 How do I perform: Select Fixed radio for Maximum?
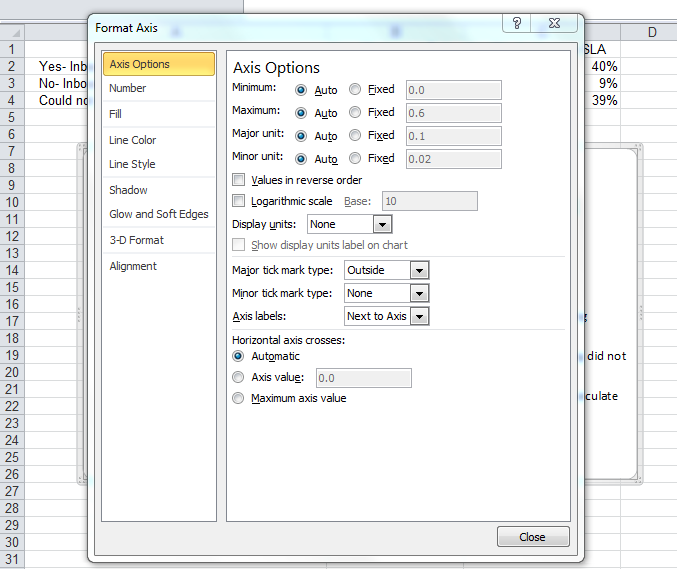pyautogui.click(x=355, y=113)
